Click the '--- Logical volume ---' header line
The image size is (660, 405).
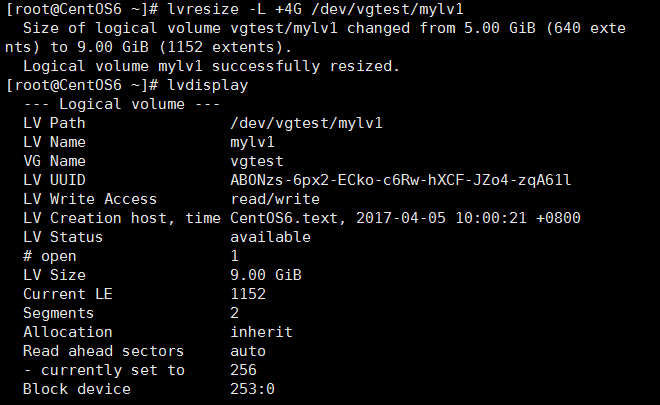[x=122, y=104]
